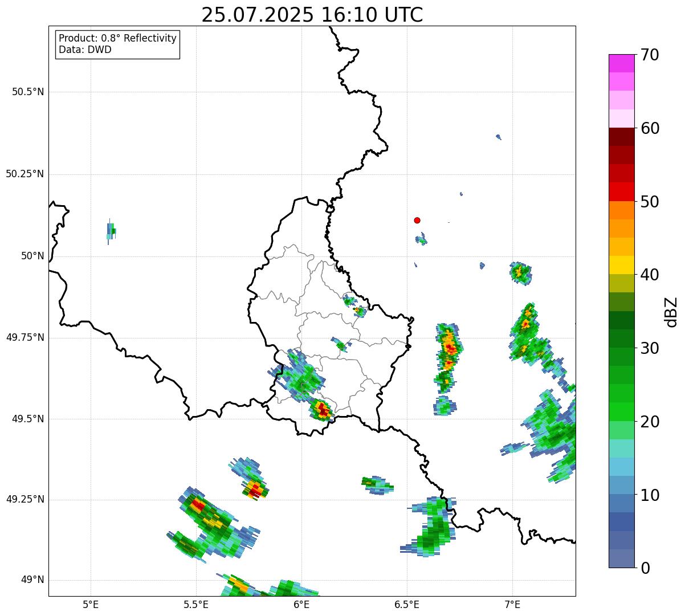
Task: Click the colorbar label 50
Action: pyautogui.click(x=650, y=202)
